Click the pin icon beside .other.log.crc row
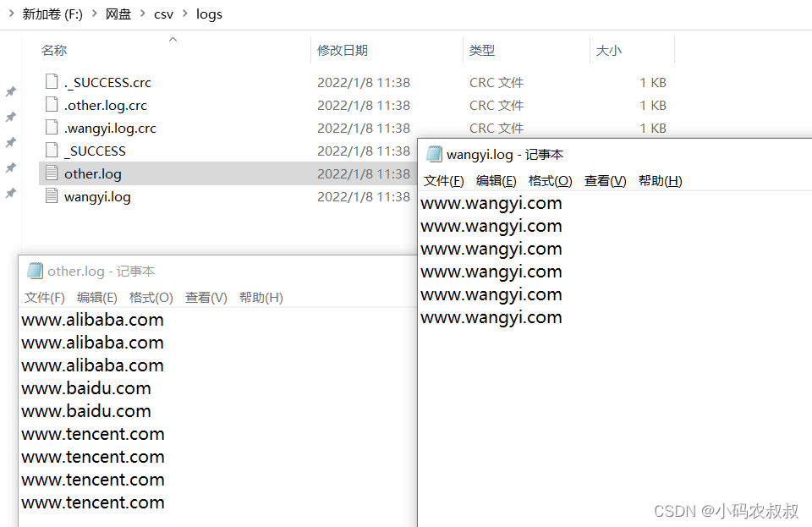The width and height of the screenshot is (812, 527). (10, 117)
